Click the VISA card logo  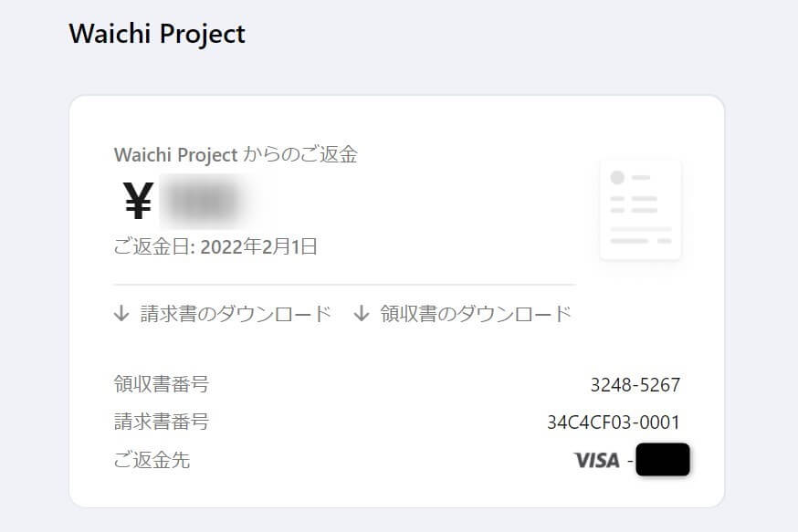pos(596,460)
